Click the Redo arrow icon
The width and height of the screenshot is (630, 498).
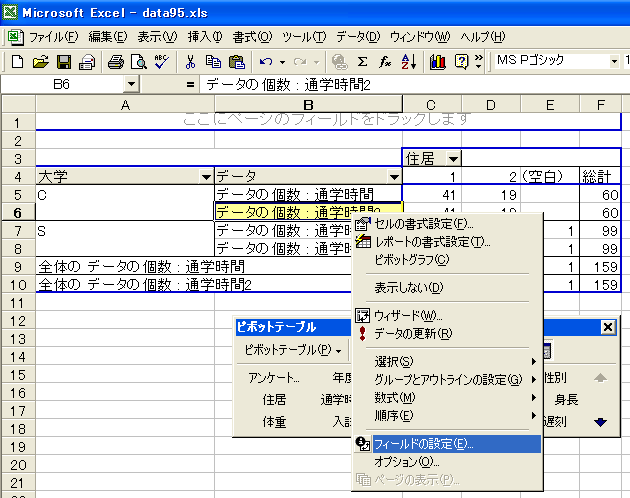coord(300,62)
